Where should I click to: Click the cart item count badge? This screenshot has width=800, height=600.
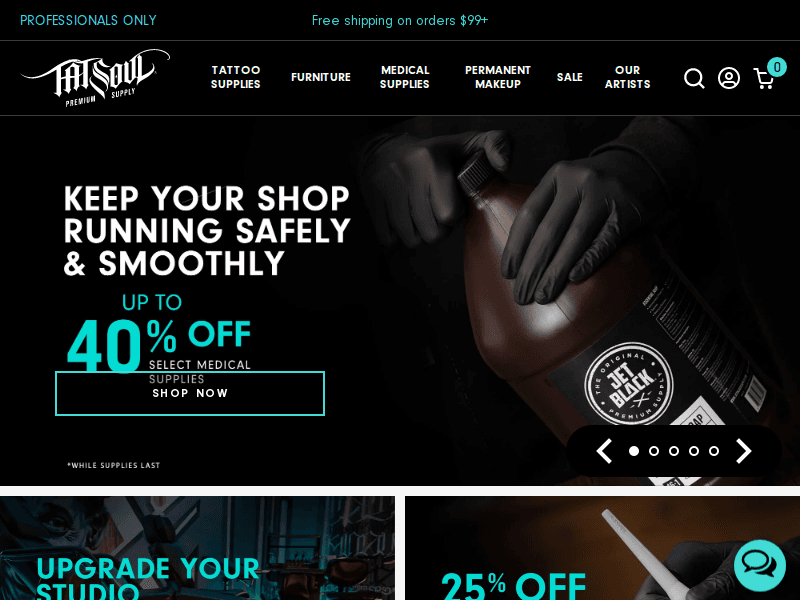pyautogui.click(x=777, y=67)
